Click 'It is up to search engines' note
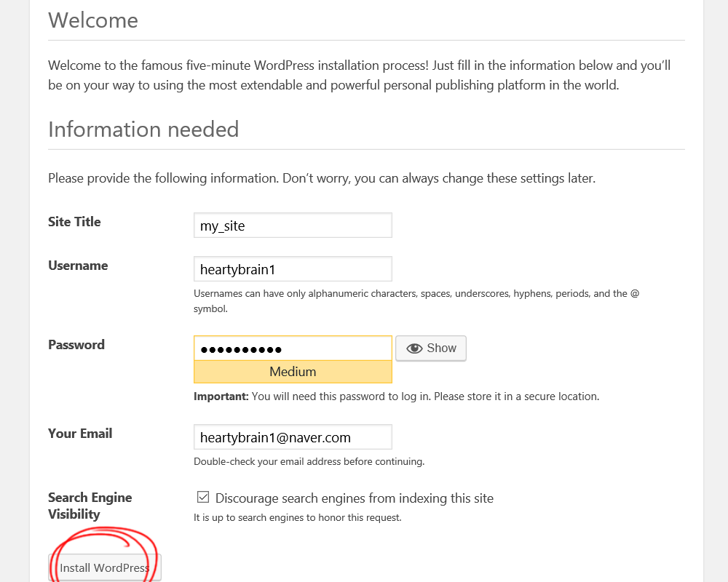Screen dimensions: 728x582 click(297, 517)
